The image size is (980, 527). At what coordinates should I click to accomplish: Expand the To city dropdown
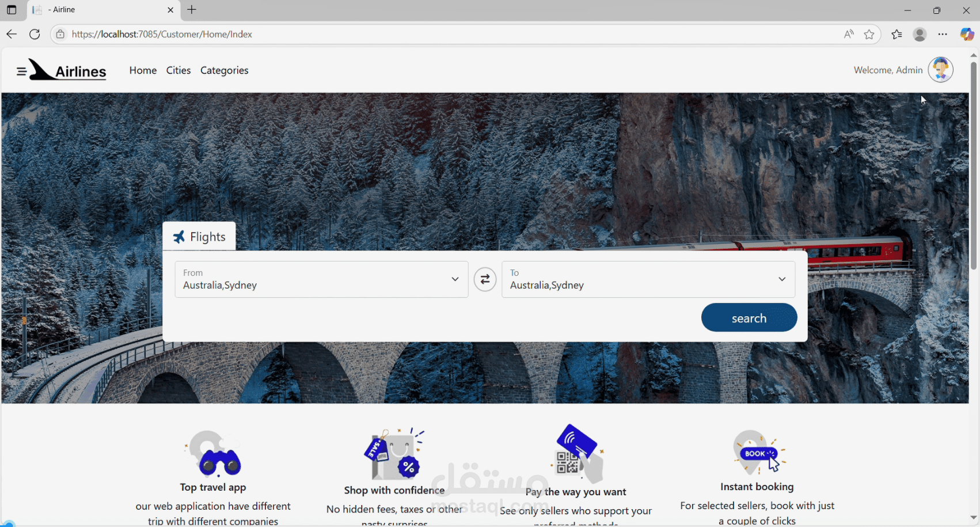coord(782,279)
